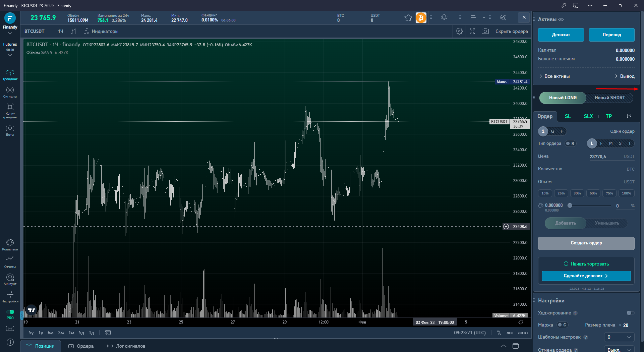Image resolution: width=644 pixels, height=352 pixels.
Task: Switch to the SL tab
Action: [x=568, y=116]
